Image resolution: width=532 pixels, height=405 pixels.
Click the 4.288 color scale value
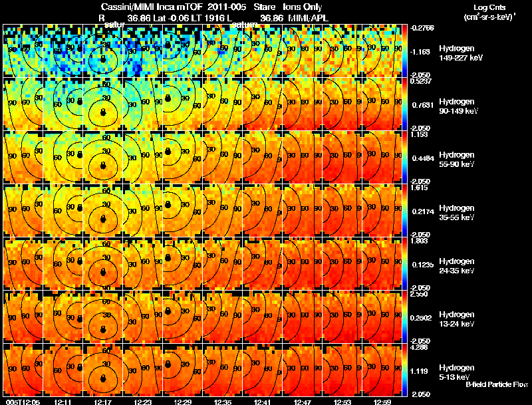[x=419, y=347]
